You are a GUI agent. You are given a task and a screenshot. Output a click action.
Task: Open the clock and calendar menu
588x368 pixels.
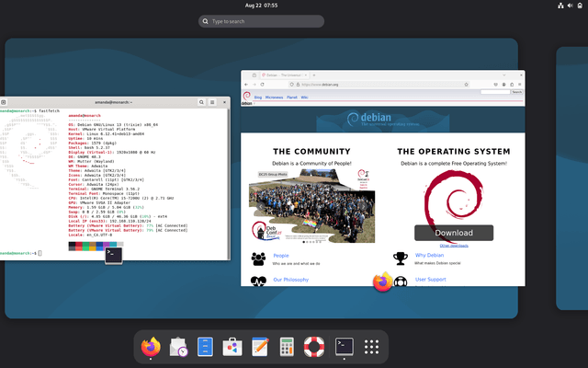tap(261, 6)
